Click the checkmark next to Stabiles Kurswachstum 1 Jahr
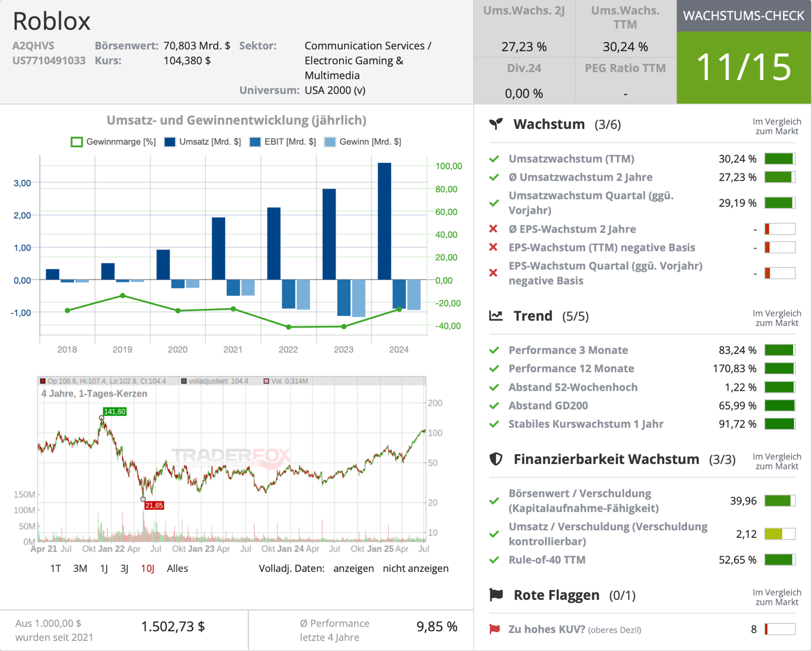The width and height of the screenshot is (812, 651). tap(494, 424)
